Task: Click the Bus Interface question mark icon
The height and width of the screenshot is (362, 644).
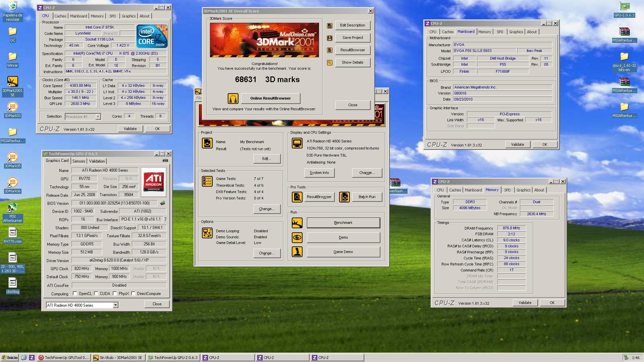Action: (x=165, y=219)
